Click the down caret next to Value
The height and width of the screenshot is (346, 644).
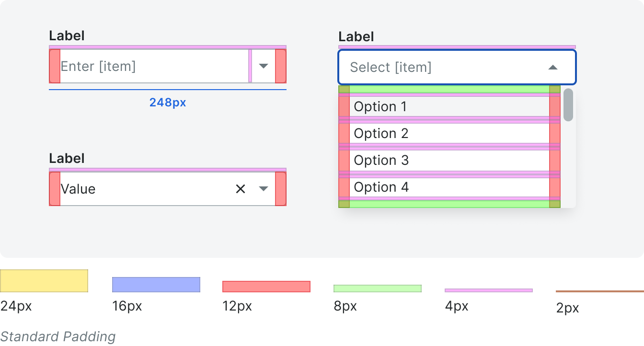tap(264, 189)
